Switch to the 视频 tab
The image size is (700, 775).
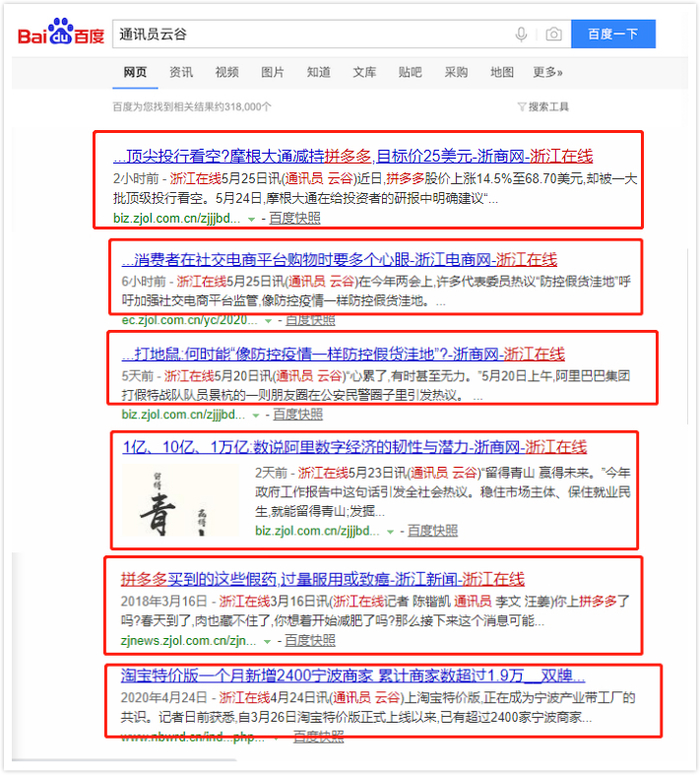click(227, 73)
